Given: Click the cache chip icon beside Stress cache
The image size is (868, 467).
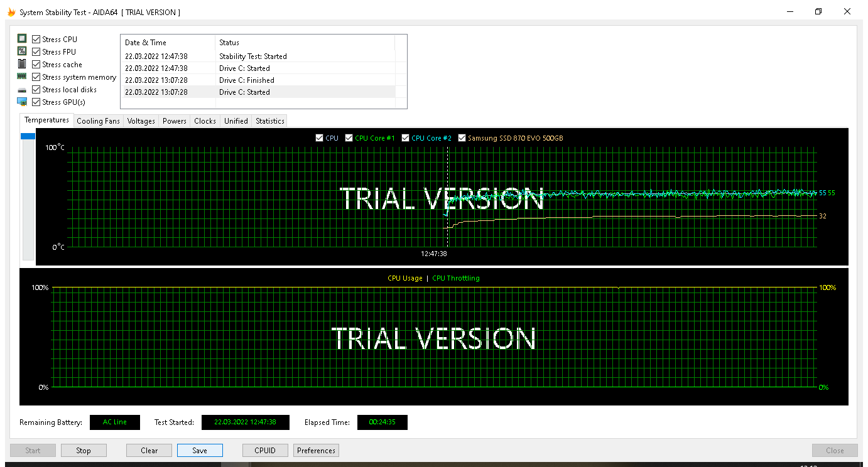Looking at the screenshot, I should (22, 64).
